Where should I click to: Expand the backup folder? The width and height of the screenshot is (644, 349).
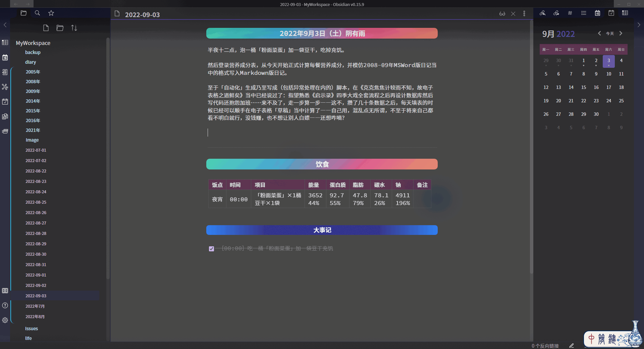click(x=33, y=52)
